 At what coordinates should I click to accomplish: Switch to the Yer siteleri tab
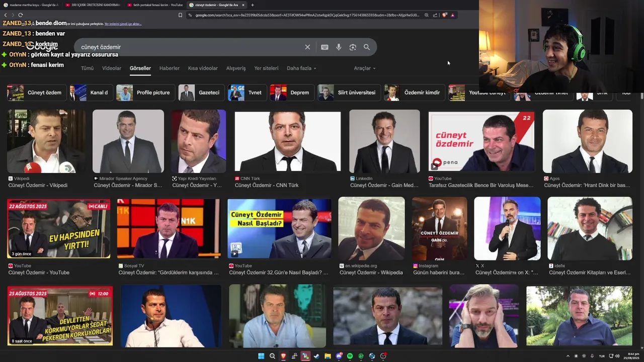[266, 68]
